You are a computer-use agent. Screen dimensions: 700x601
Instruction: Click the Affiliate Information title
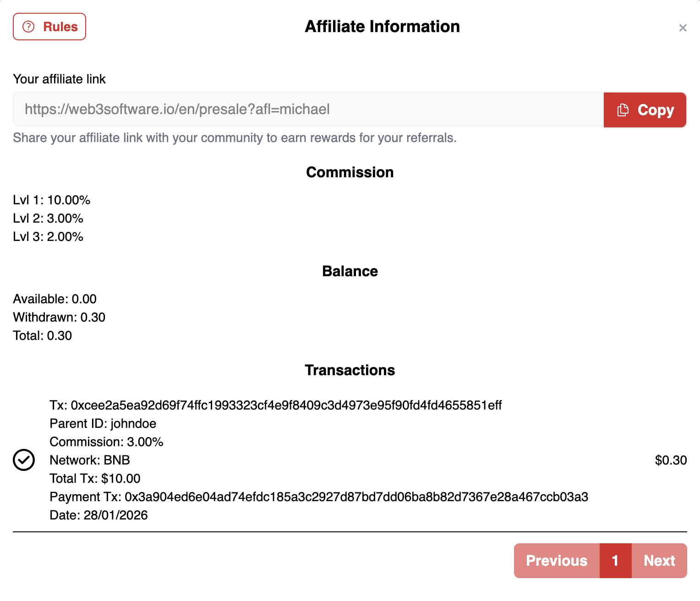pos(382,27)
